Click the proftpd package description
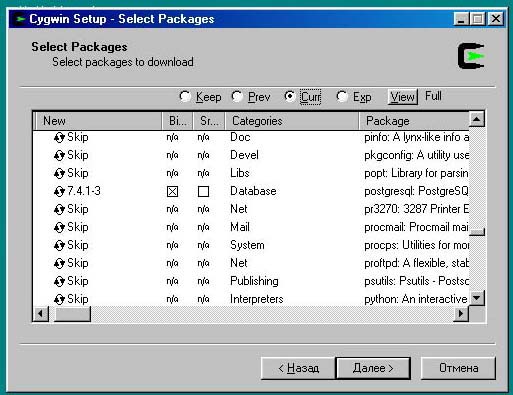 coord(416,263)
